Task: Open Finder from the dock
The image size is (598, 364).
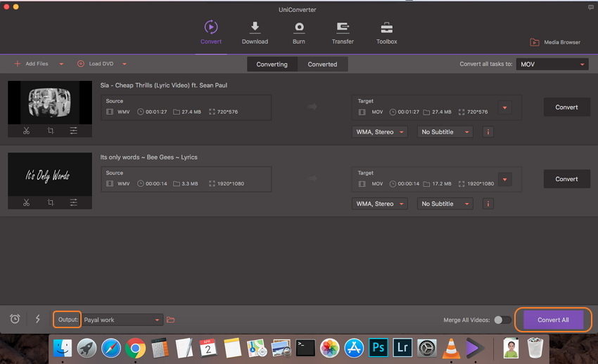Action: point(63,348)
